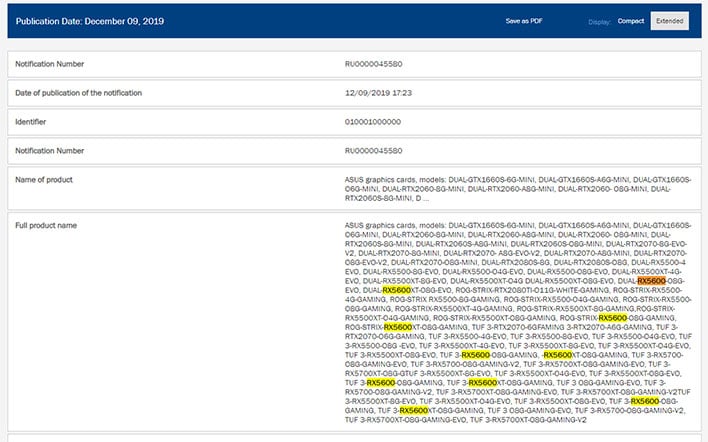708x442 pixels.
Task: Click the blue publication header bar
Action: tap(350, 20)
